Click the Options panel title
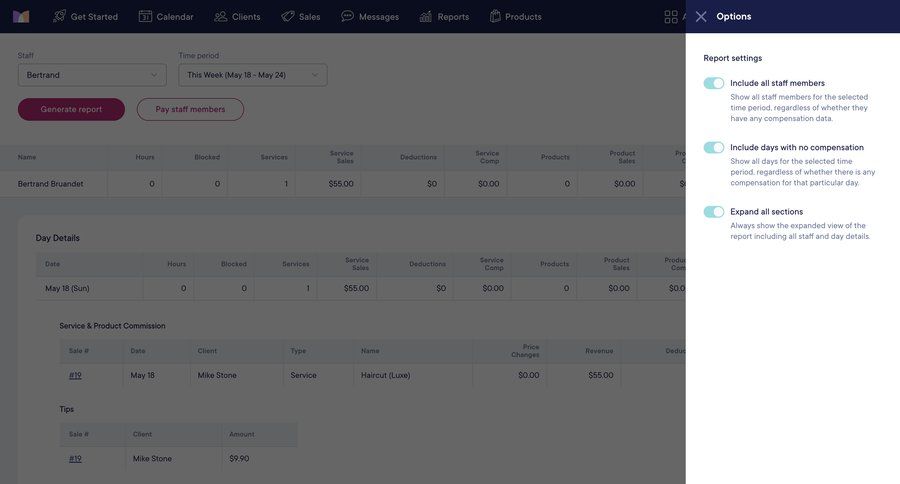 click(x=734, y=17)
